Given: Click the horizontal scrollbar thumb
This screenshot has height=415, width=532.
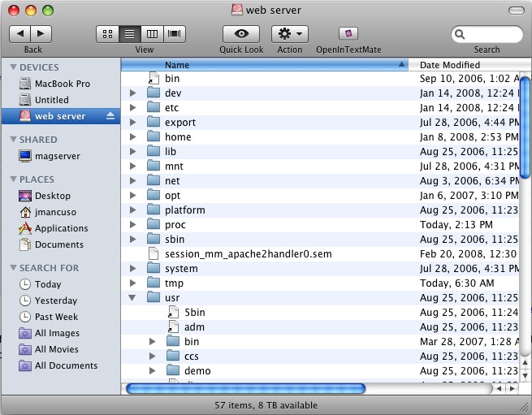Looking at the screenshot, I should [245, 389].
